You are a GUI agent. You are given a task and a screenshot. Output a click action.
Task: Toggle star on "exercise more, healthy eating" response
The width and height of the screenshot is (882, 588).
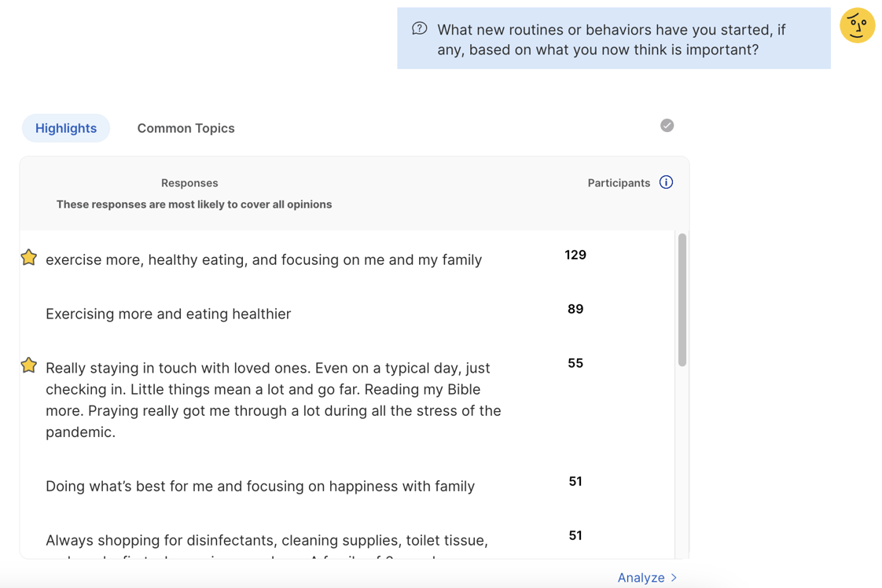coord(29,258)
